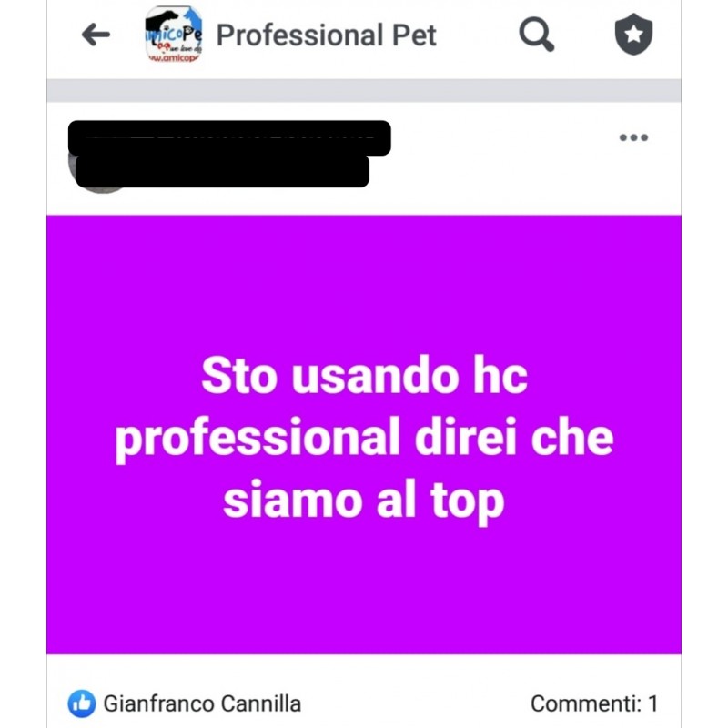Open the search magnifier icon

(536, 35)
